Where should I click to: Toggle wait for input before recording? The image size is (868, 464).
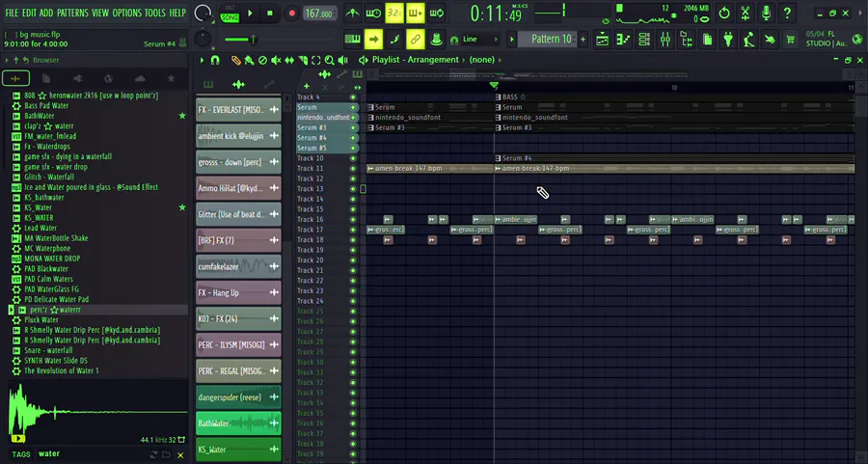coord(373,14)
